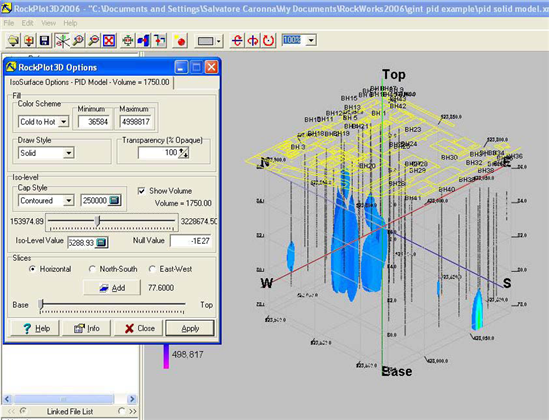Click the Apply button

pyautogui.click(x=190, y=328)
